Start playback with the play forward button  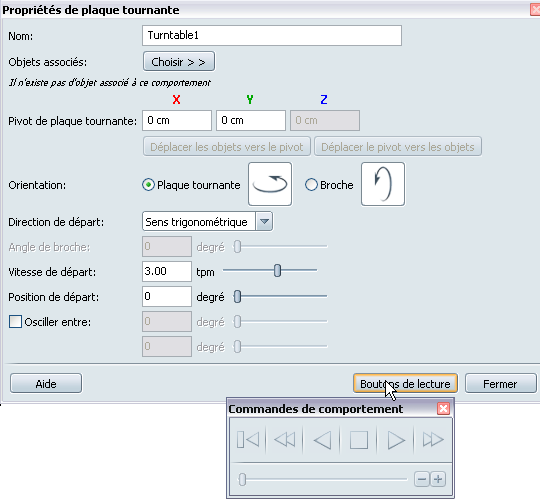(396, 440)
